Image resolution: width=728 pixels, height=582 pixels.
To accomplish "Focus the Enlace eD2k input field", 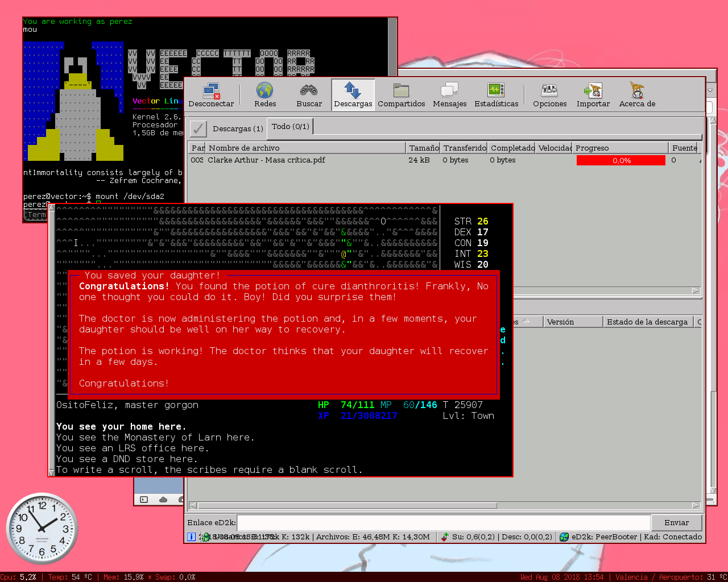I will tap(443, 522).
